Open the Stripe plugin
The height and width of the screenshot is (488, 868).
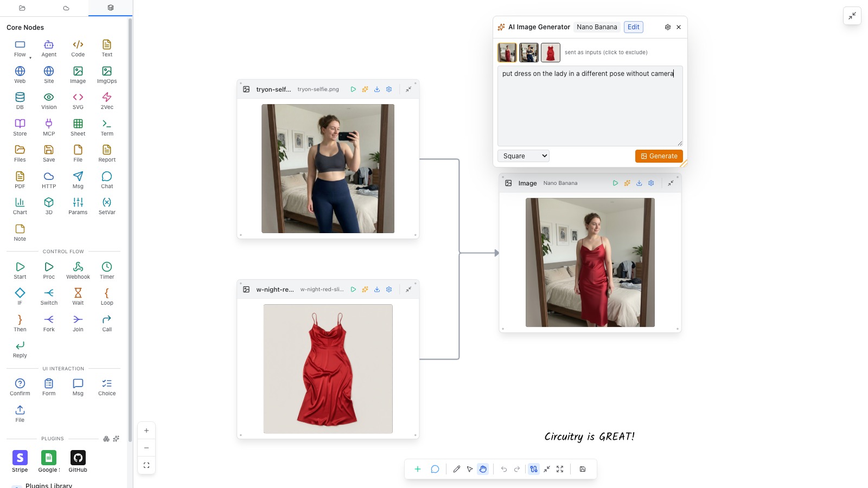tap(20, 461)
